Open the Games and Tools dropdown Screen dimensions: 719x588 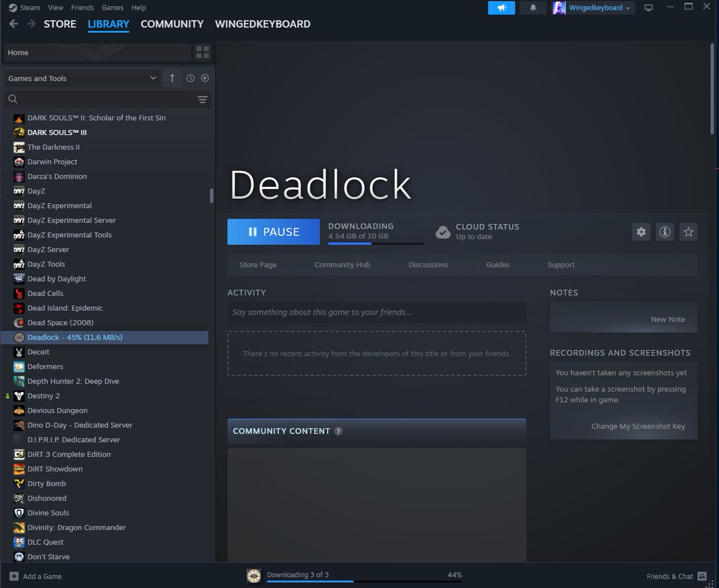point(81,78)
